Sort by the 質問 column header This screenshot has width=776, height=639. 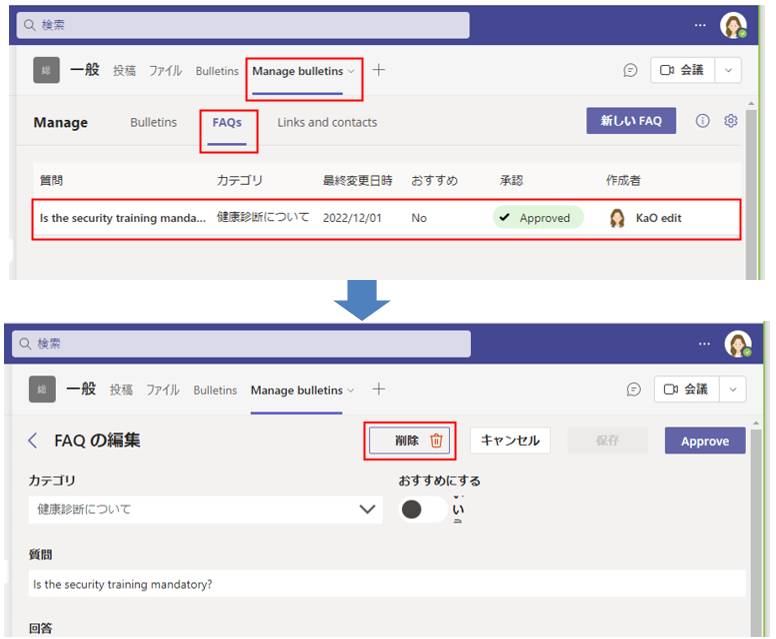(51, 180)
